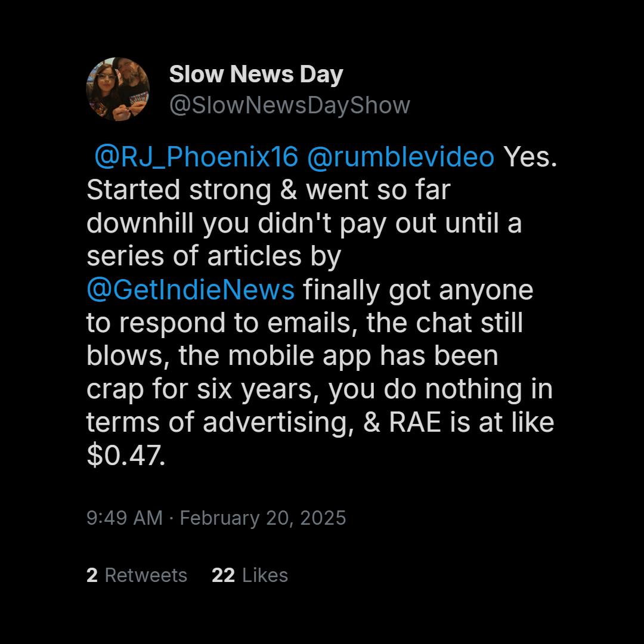Image resolution: width=644 pixels, height=644 pixels.
Task: Click the February 20, 2025 date
Action: pyautogui.click(x=263, y=518)
